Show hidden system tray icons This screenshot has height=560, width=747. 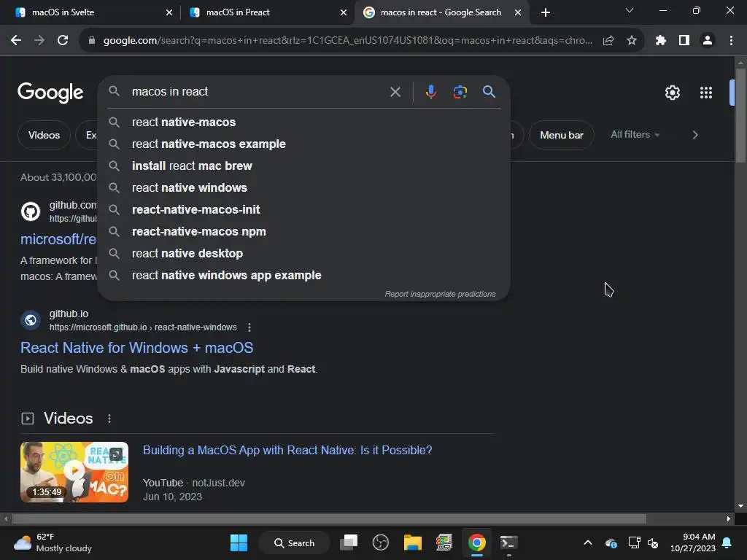588,542
